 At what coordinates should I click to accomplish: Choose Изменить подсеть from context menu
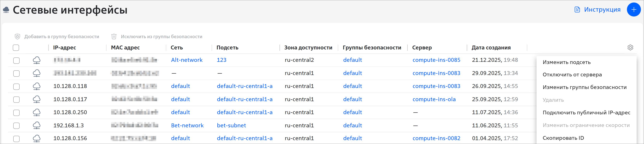[x=566, y=62]
